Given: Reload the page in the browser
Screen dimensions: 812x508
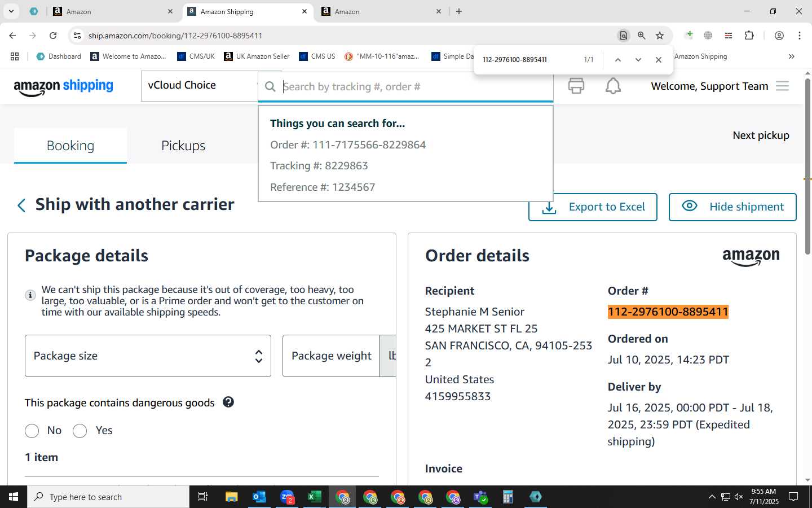Looking at the screenshot, I should click(x=53, y=36).
